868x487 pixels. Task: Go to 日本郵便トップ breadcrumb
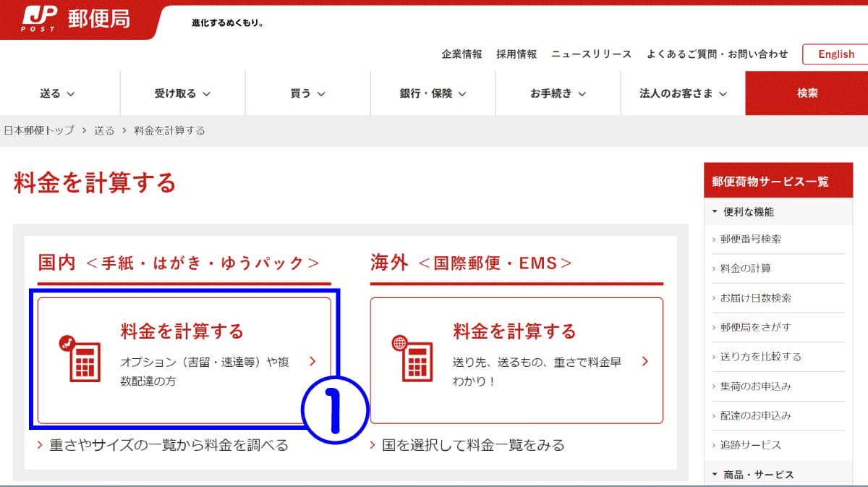pos(39,131)
